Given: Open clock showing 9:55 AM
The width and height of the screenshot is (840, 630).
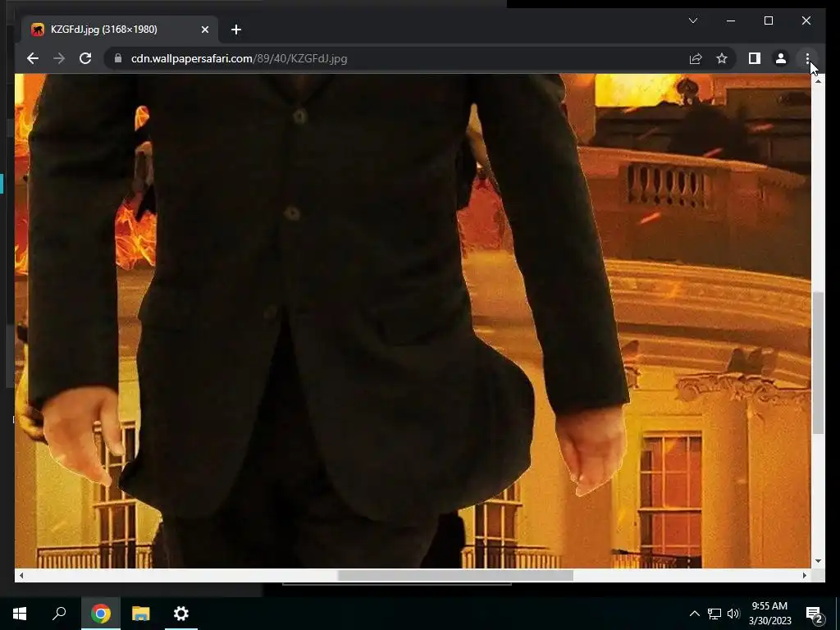Looking at the screenshot, I should click(x=769, y=614).
